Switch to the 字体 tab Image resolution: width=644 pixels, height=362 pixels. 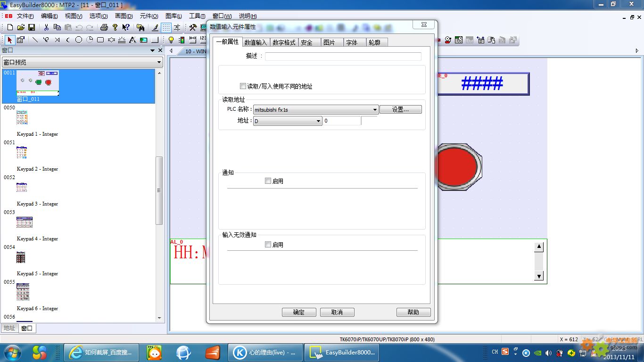pos(355,42)
